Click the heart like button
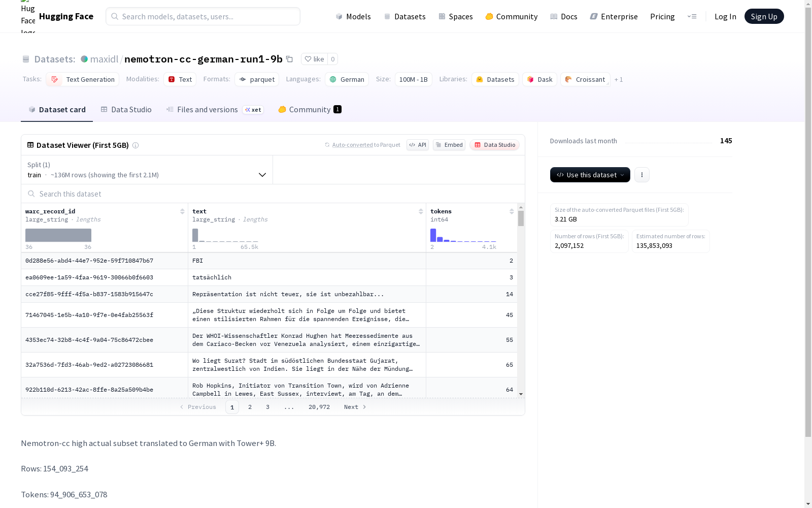Image resolution: width=812 pixels, height=508 pixels. (x=314, y=59)
